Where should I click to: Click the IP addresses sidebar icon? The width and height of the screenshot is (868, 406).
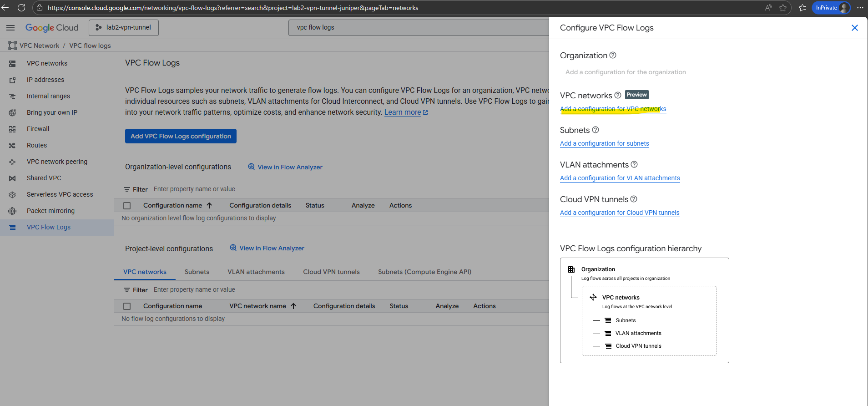(12, 80)
